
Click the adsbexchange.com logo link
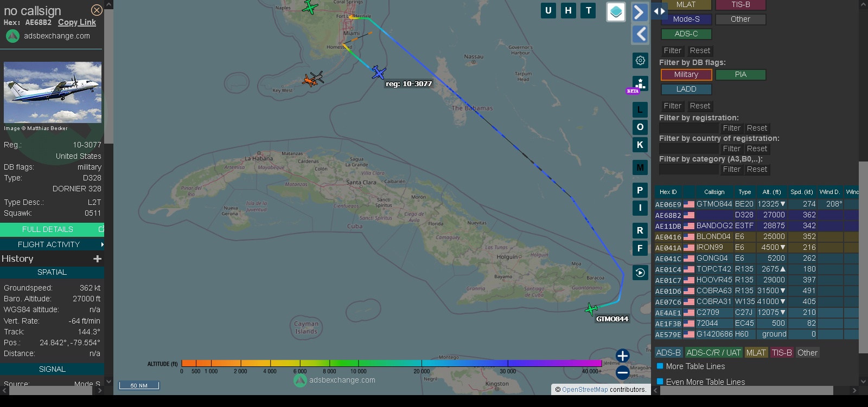[48, 36]
